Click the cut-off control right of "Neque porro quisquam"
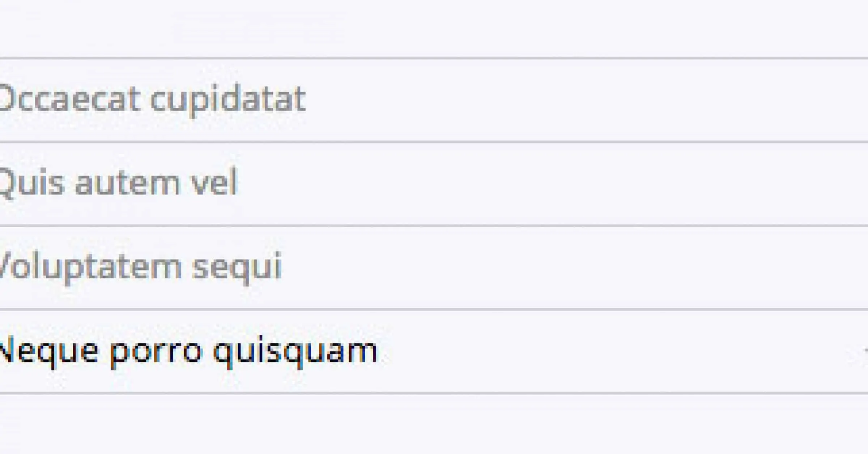The image size is (868, 454). point(865,350)
